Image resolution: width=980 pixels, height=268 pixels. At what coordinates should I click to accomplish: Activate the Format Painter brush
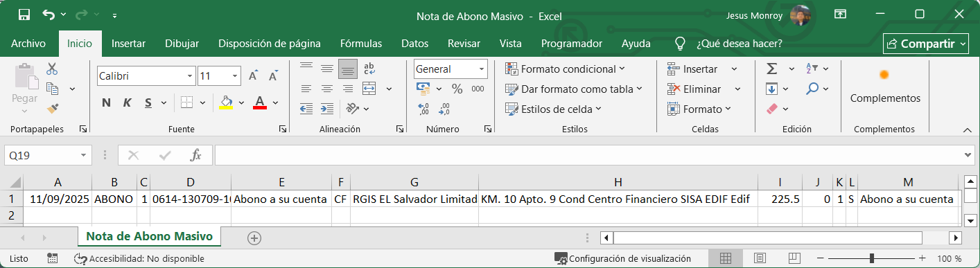click(52, 108)
